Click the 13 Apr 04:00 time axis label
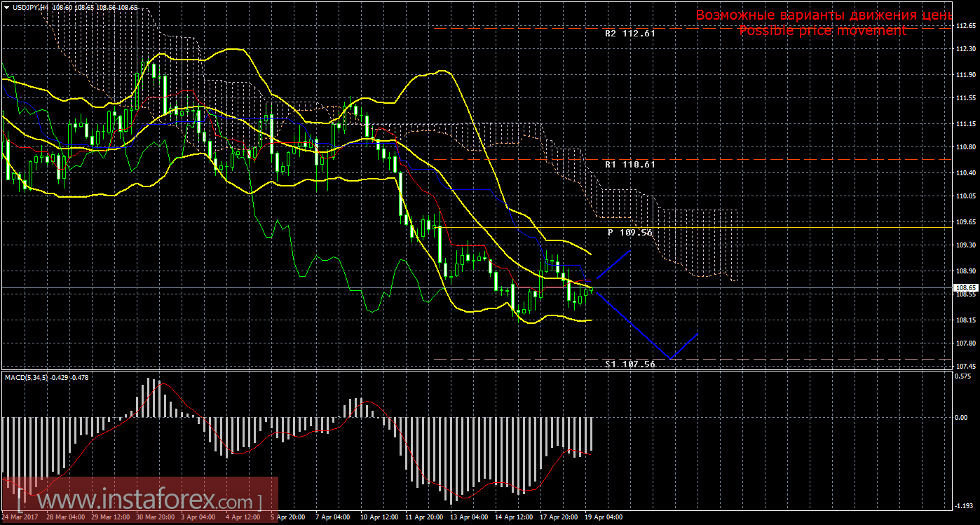Viewport: 980px width, 525px height. coord(468,517)
